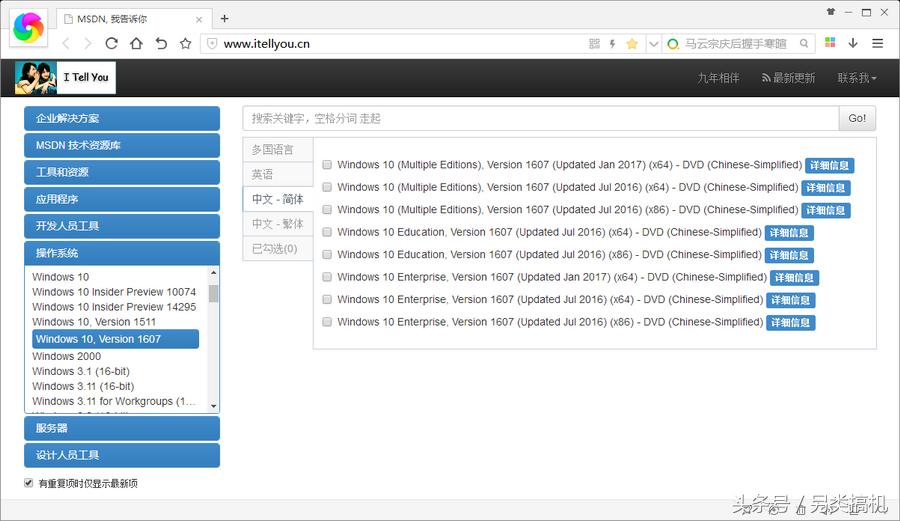Click the I Tell You site logo
The width and height of the screenshot is (900, 521).
click(x=65, y=77)
